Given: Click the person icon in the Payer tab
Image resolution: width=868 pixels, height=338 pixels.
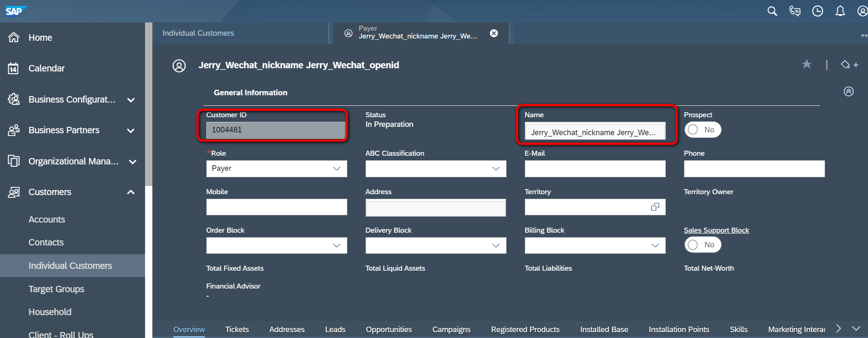Looking at the screenshot, I should pyautogui.click(x=349, y=33).
